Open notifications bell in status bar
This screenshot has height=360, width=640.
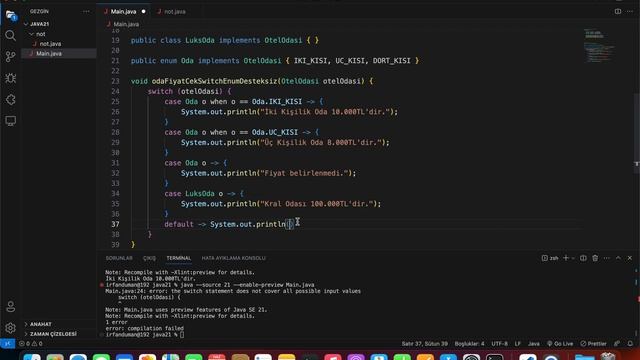[x=630, y=344]
